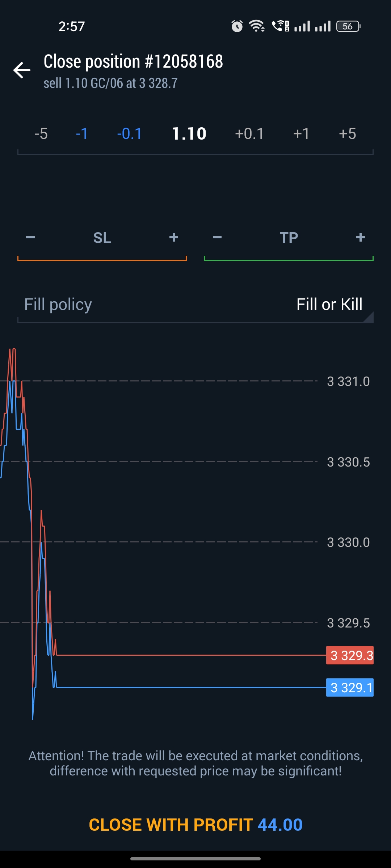This screenshot has width=391, height=868.
Task: Decrease volume by 5 lots
Action: [41, 134]
